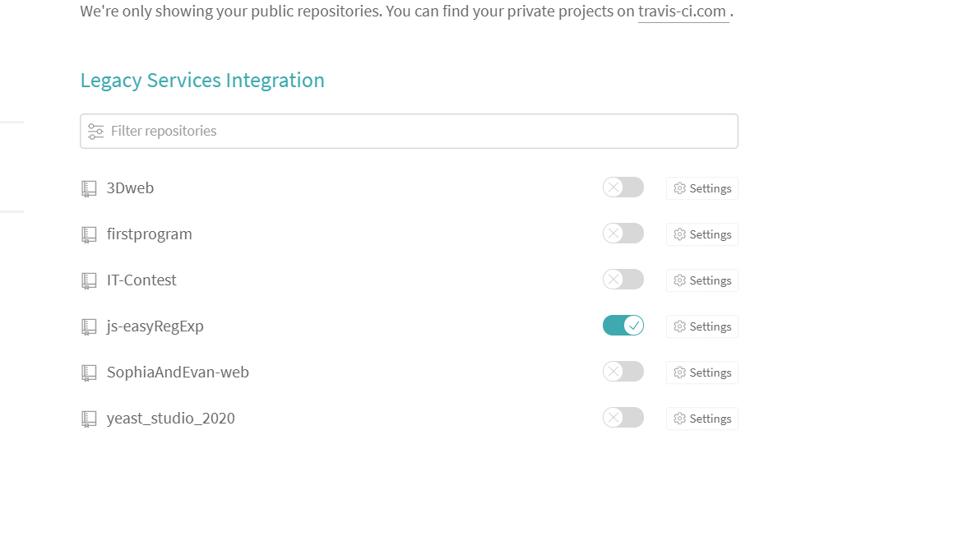Click the repository icon beside 3Dweb
Viewport: 954px width, 560px height.
point(89,188)
